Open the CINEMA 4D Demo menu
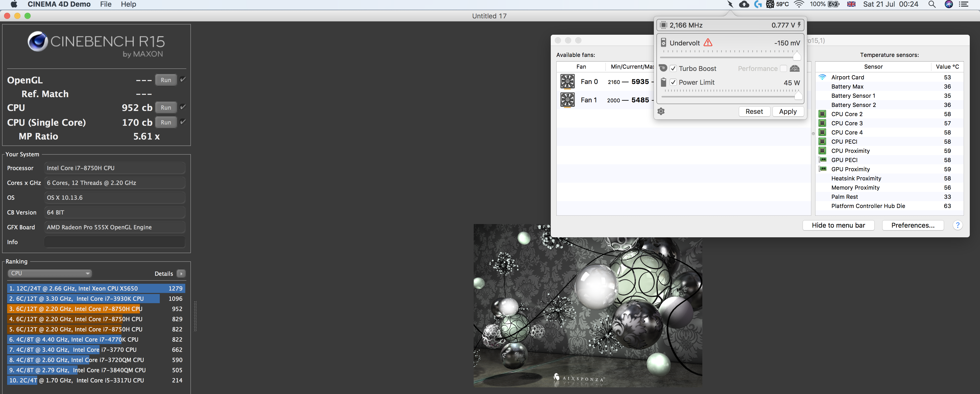Viewport: 980px width, 394px height. pos(59,4)
